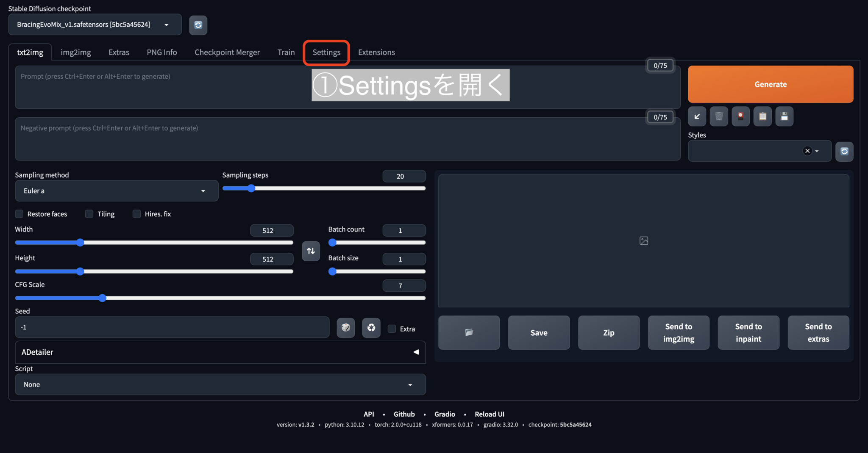Enable the Restore faces checkbox
868x453 pixels.
coord(19,214)
